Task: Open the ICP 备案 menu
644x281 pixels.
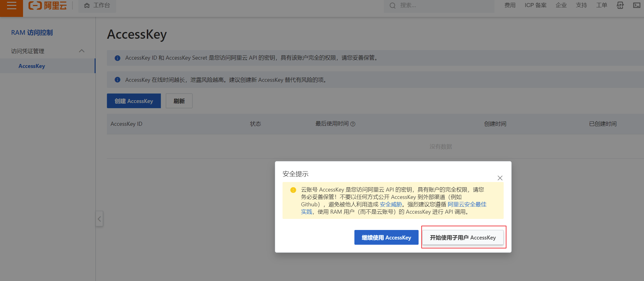Action: pos(536,5)
